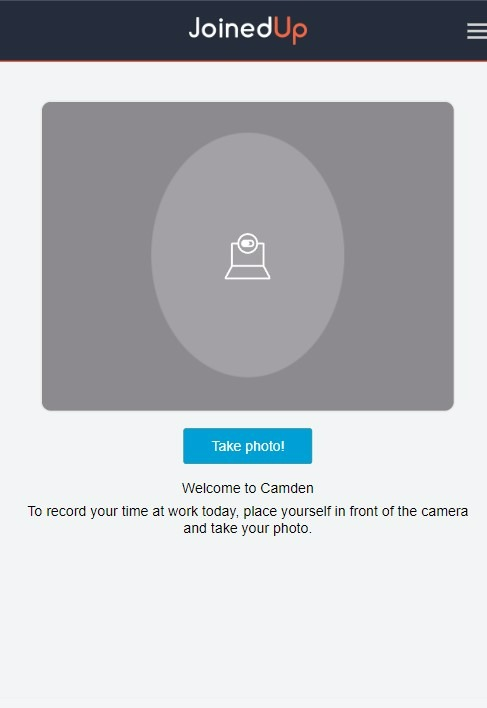This screenshot has height=708, width=487.
Task: Click the "Welcome to Camden" text
Action: pos(248,488)
